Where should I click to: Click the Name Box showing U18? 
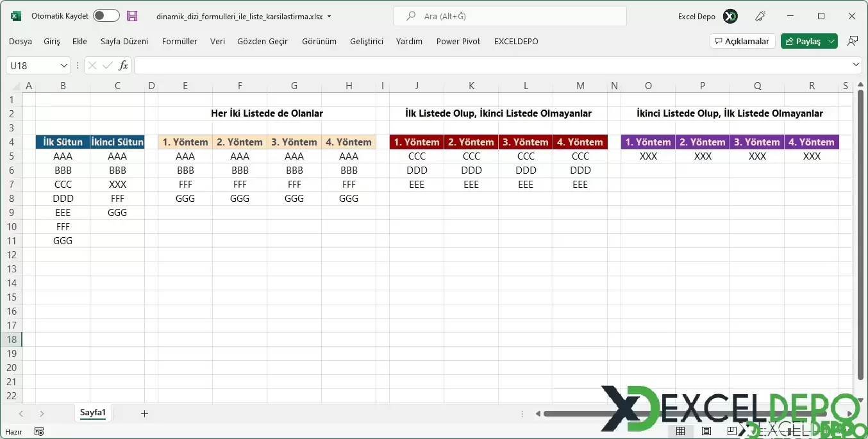32,65
